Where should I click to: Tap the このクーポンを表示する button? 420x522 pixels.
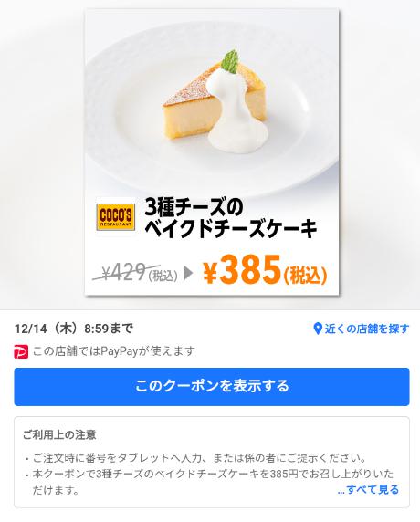[x=212, y=387]
